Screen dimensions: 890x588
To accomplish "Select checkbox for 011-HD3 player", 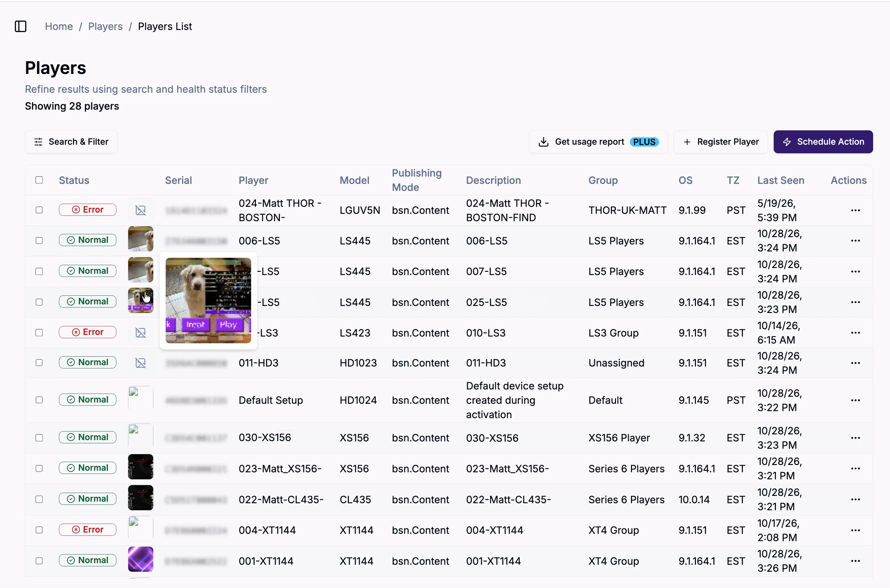I will [39, 363].
